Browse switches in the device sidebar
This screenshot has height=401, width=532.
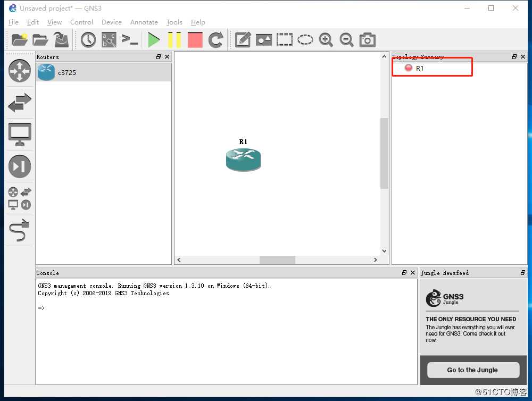19,103
